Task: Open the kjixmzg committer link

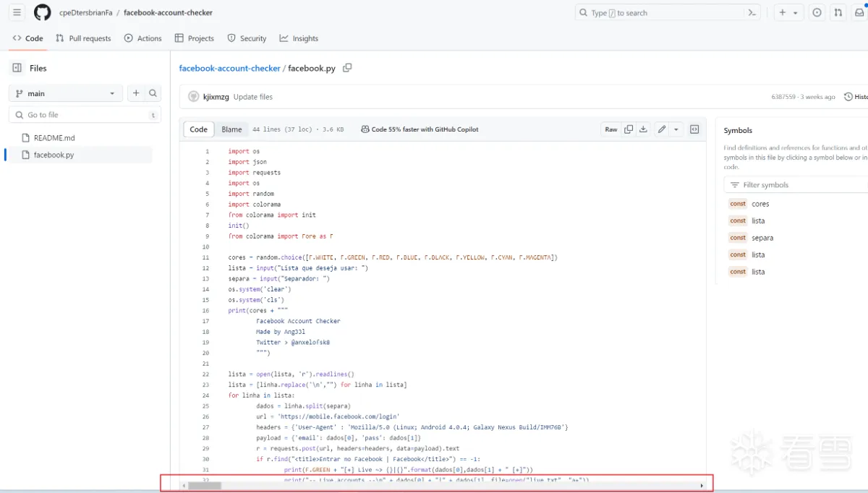Action: [x=216, y=97]
